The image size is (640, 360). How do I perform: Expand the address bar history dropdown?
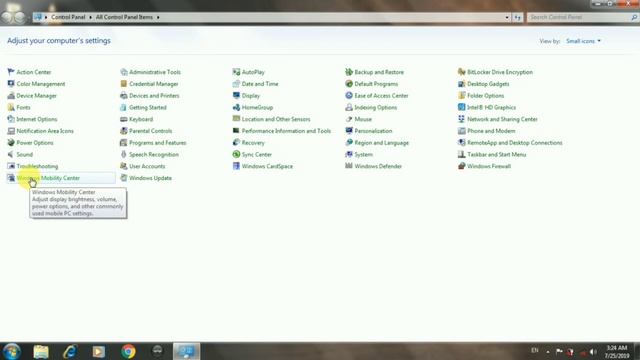tap(507, 18)
